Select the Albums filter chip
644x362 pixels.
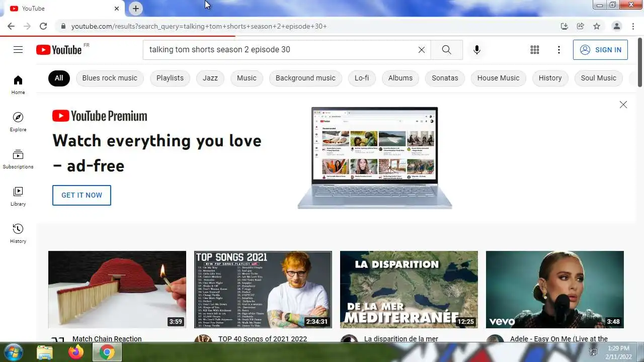(x=400, y=78)
